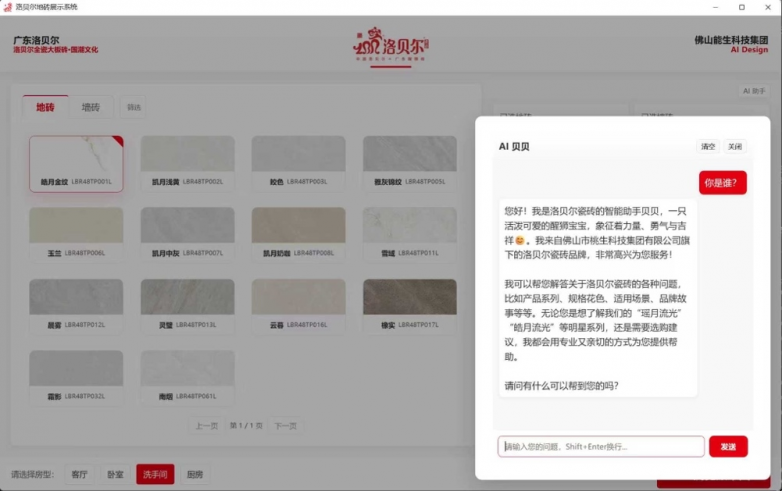The height and width of the screenshot is (491, 782).
Task: Select the 南烟 LBR48TP061L tile
Action: coord(188,378)
